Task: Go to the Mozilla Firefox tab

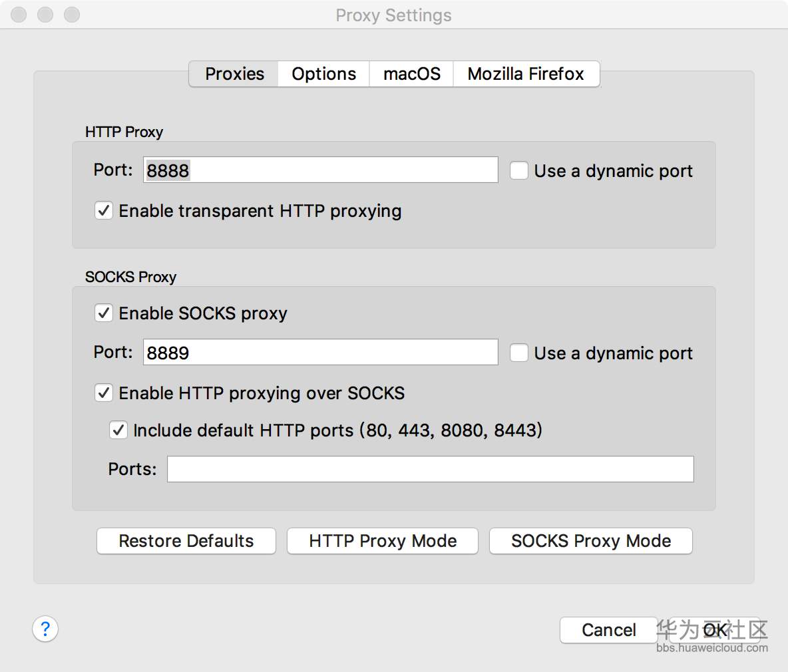Action: (x=525, y=74)
